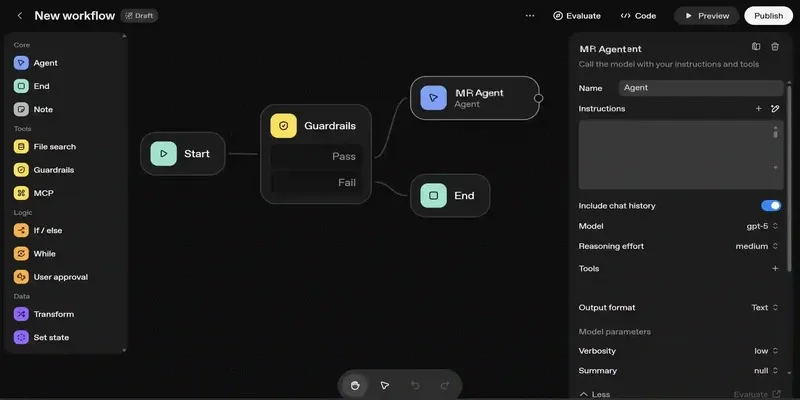Collapse parameters with the Less expander
The height and width of the screenshot is (400, 800).
(x=594, y=394)
